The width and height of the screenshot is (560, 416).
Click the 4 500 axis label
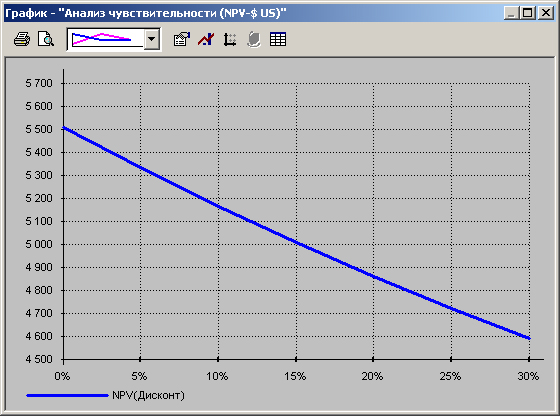click(x=39, y=359)
